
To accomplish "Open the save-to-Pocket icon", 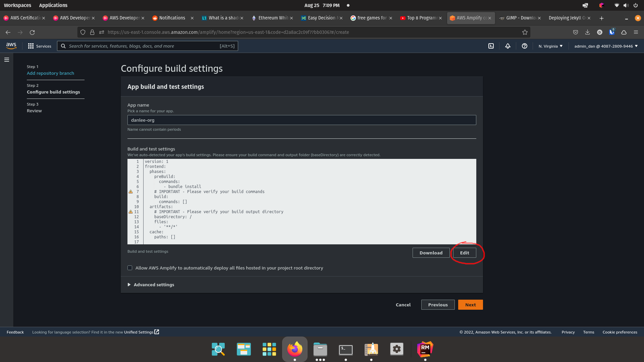I will (576, 32).
